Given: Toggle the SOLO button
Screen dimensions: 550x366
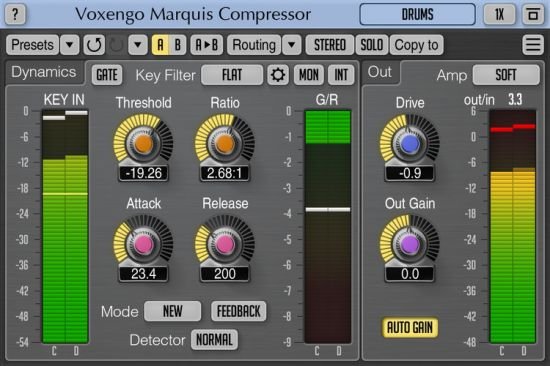Looking at the screenshot, I should (372, 45).
